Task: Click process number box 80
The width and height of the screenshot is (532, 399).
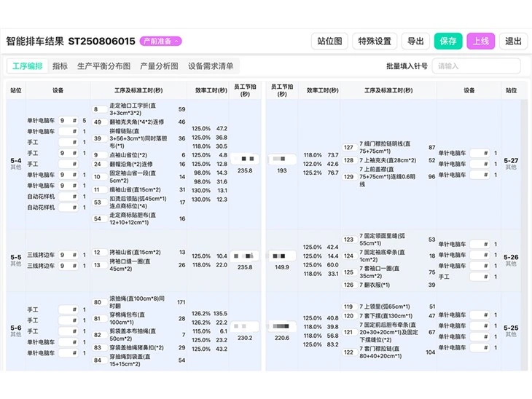Action: 100,302
